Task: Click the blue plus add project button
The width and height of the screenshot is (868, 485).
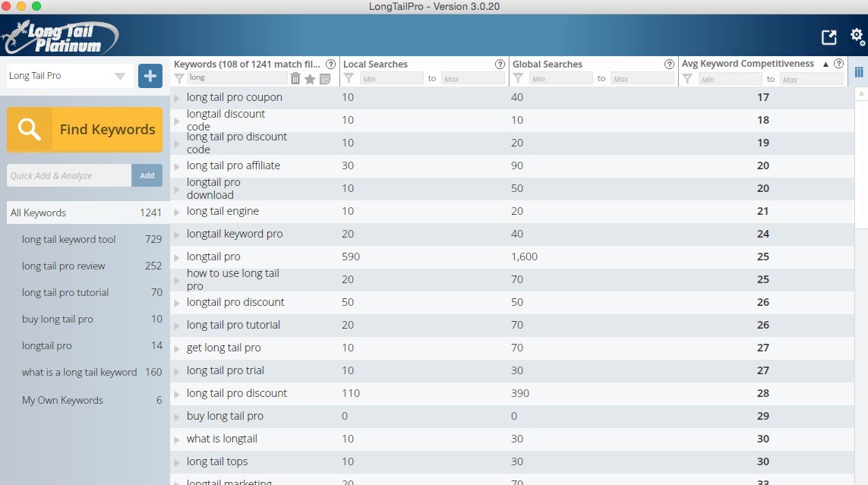Action: pyautogui.click(x=150, y=76)
